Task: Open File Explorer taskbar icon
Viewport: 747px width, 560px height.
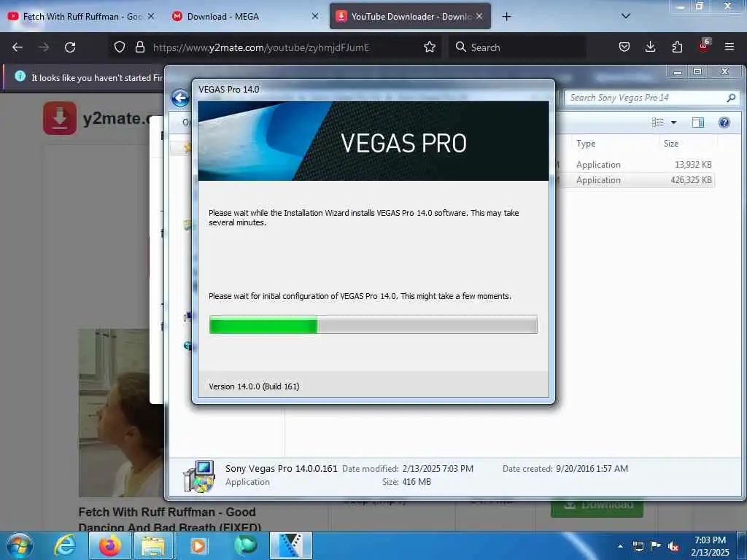Action: point(152,545)
